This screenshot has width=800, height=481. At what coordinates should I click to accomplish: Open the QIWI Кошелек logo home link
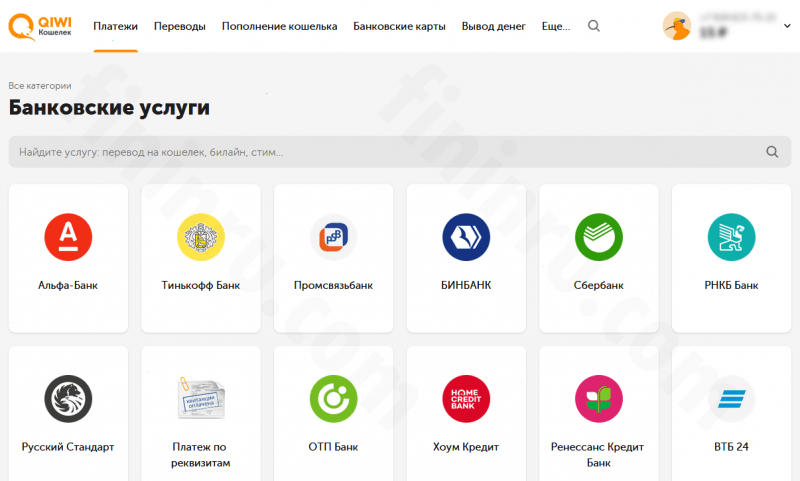click(x=40, y=27)
